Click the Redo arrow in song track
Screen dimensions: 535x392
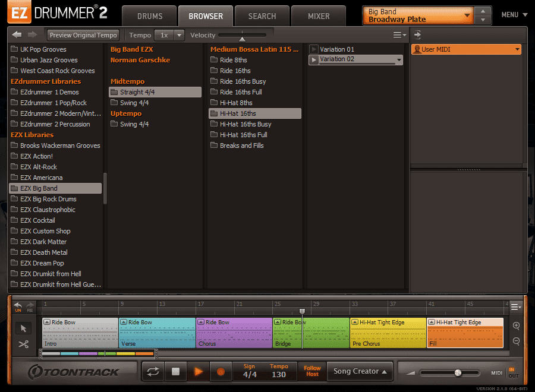click(30, 306)
